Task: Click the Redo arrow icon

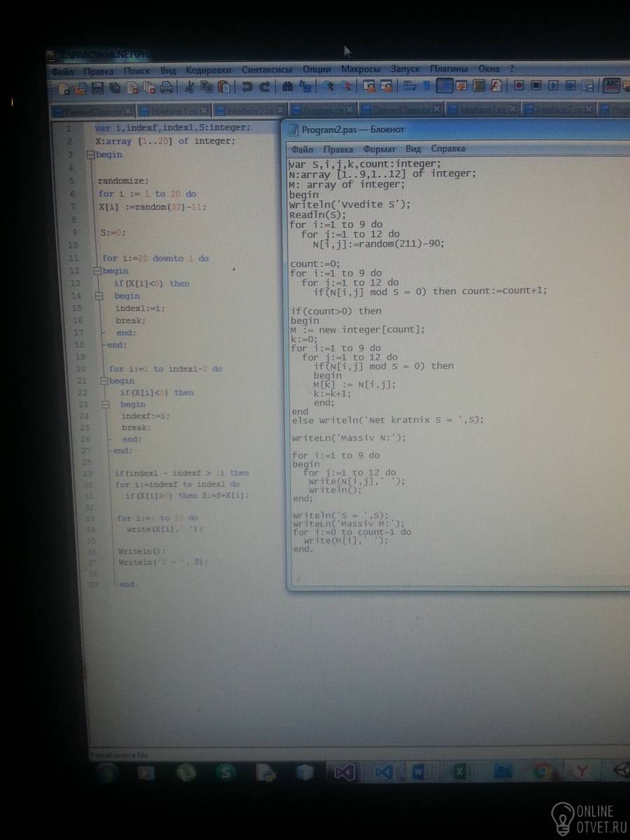Action: (x=265, y=87)
